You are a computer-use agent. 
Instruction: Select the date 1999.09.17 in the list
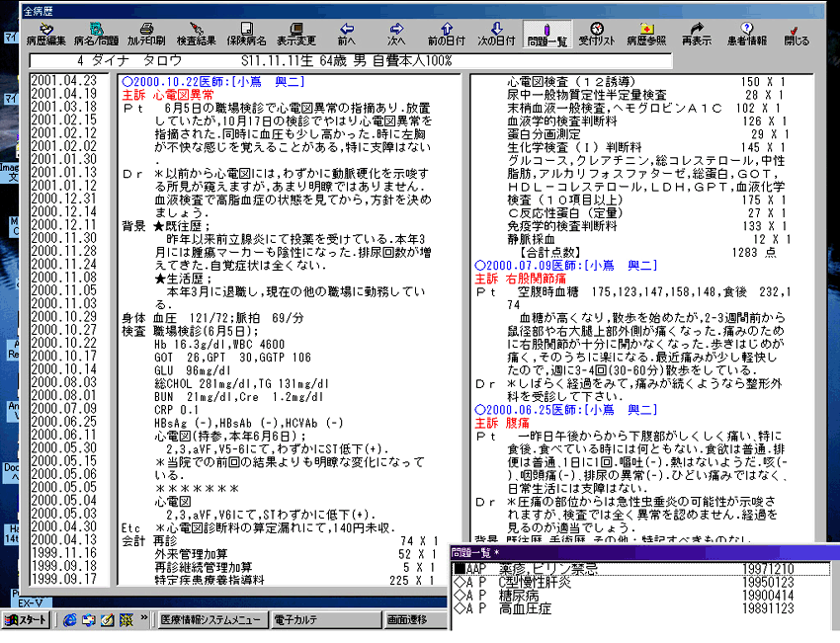[64, 579]
